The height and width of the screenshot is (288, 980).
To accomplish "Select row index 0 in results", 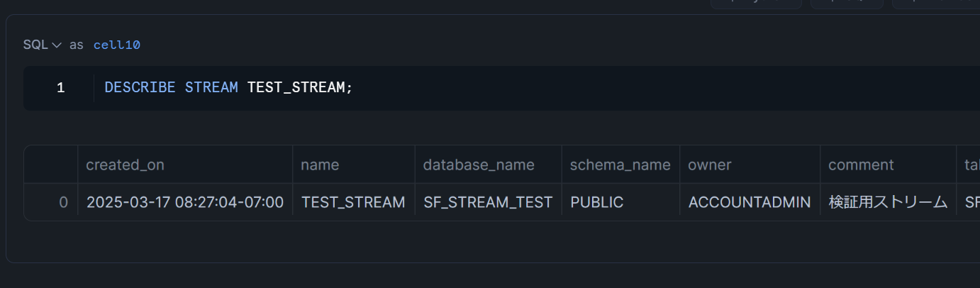I will point(63,202).
